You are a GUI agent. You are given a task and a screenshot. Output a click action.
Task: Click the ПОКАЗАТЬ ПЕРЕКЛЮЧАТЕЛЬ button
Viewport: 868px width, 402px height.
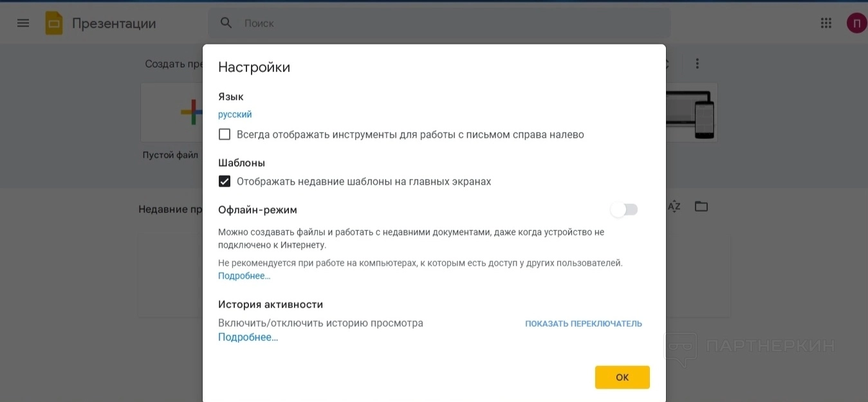click(x=583, y=324)
